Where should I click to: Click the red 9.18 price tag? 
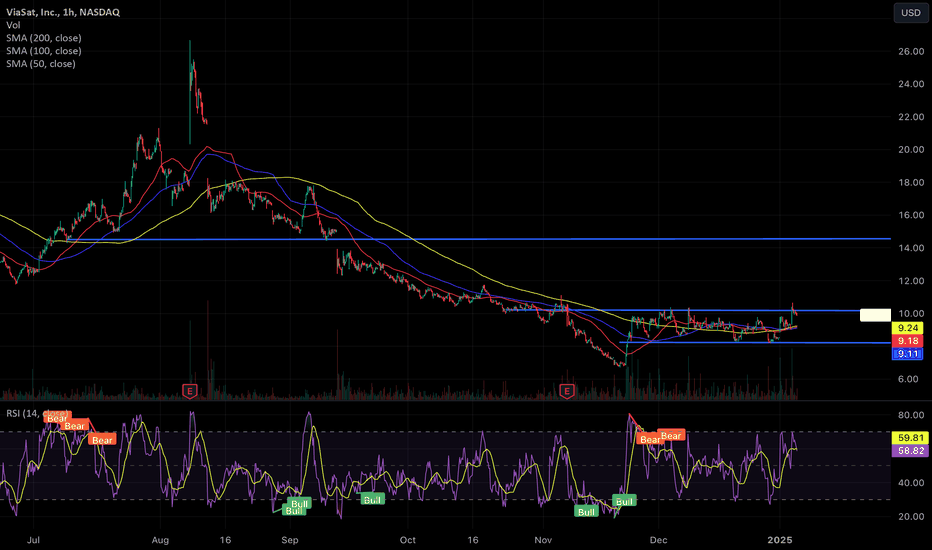tap(908, 341)
